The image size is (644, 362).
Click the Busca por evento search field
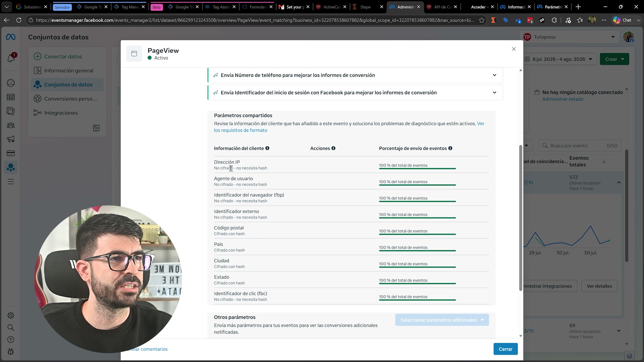click(x=580, y=145)
